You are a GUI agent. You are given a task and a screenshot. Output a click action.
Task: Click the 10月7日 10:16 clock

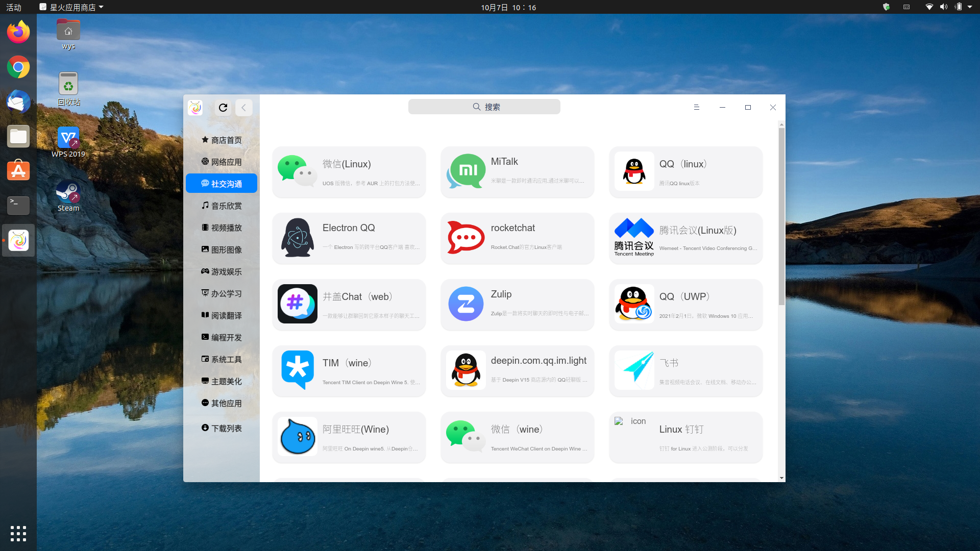(508, 7)
